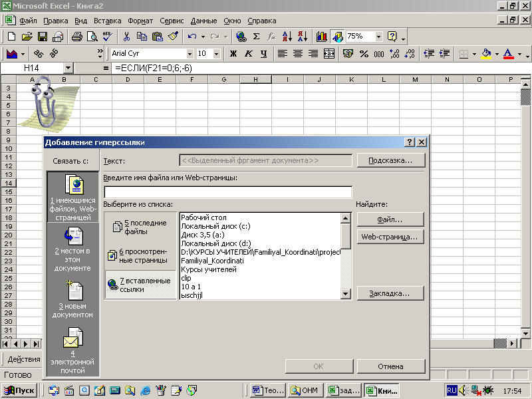
Task: Toggle center text alignment
Action: (x=298, y=54)
